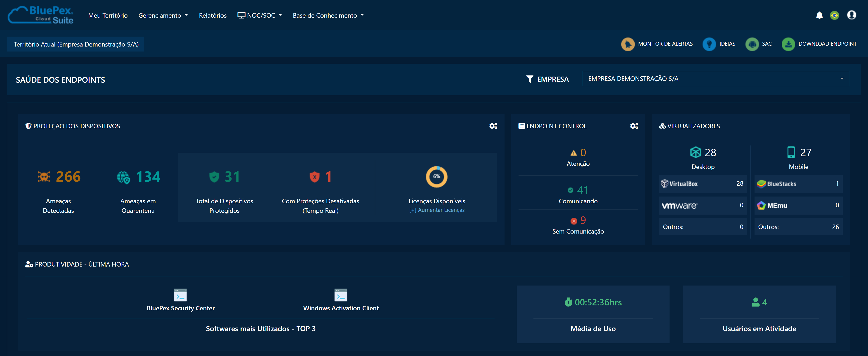Screen dimensions: 868x356
Task: Click the 9 Sem Comunicação count
Action: [x=583, y=221]
